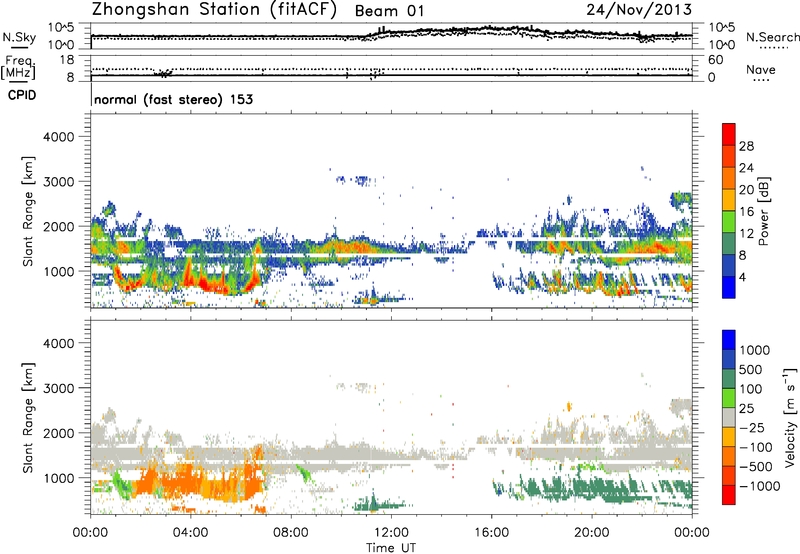Click '2000' on Velocity panel range axis
This screenshot has width=800, height=554.
click(58, 433)
